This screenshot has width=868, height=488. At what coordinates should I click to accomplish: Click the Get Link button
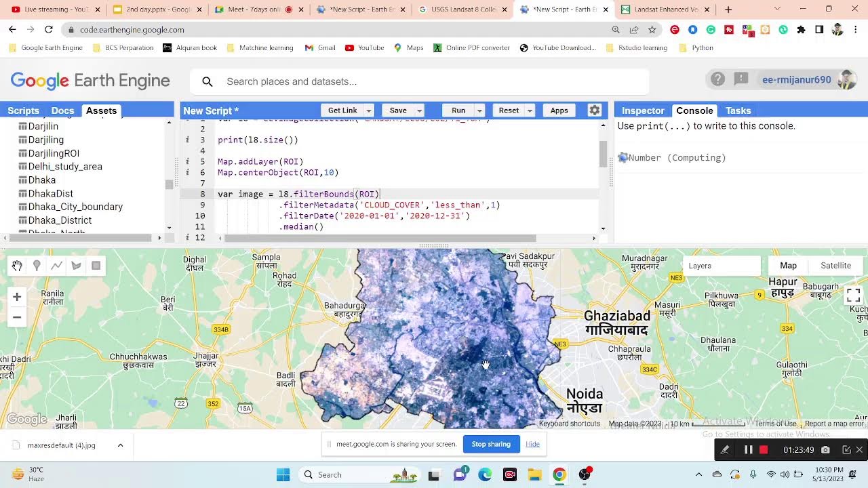pos(342,110)
